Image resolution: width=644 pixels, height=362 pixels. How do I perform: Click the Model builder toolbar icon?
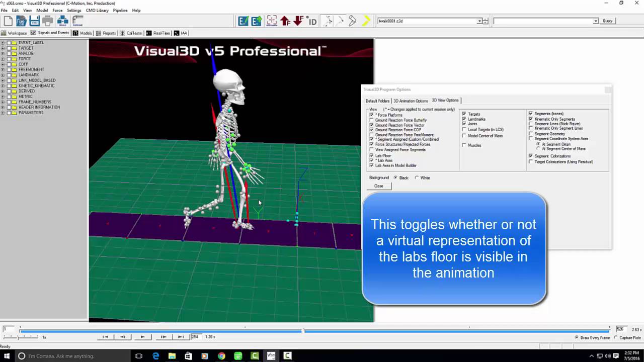tap(63, 21)
